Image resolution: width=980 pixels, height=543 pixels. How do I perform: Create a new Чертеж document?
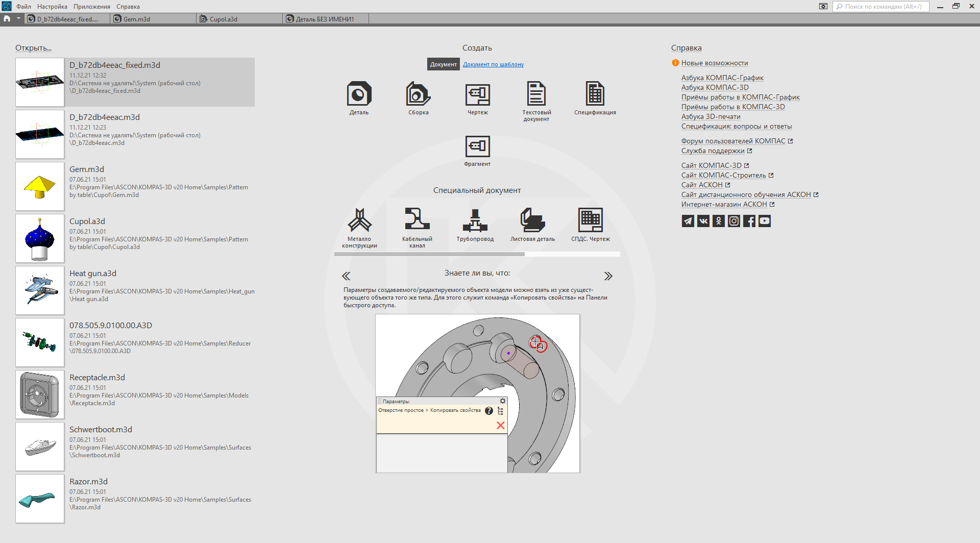point(477,98)
